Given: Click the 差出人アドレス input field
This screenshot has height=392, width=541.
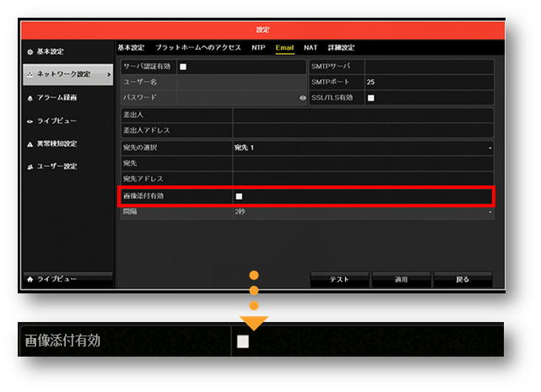Looking at the screenshot, I should [363, 131].
